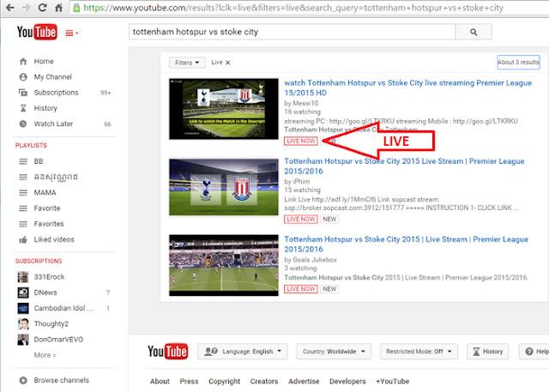549x392 pixels.
Task: Open the Language: English dropdown
Action: tap(242, 352)
